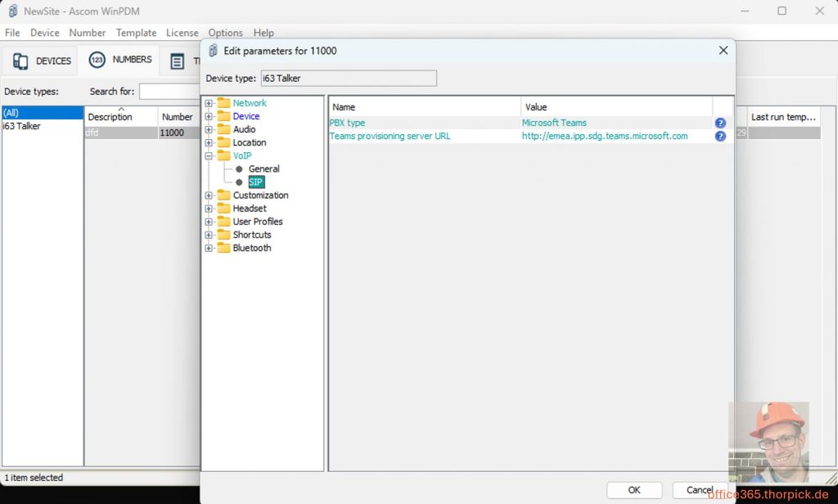Screen dimensions: 838x504
Task: Click help icon for Teams provisioning server URL
Action: point(720,136)
